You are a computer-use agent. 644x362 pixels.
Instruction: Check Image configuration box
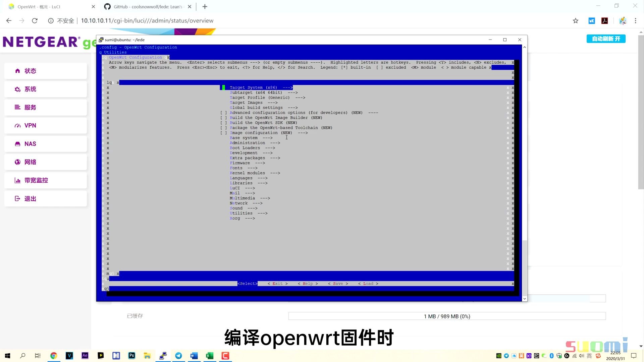point(224,133)
